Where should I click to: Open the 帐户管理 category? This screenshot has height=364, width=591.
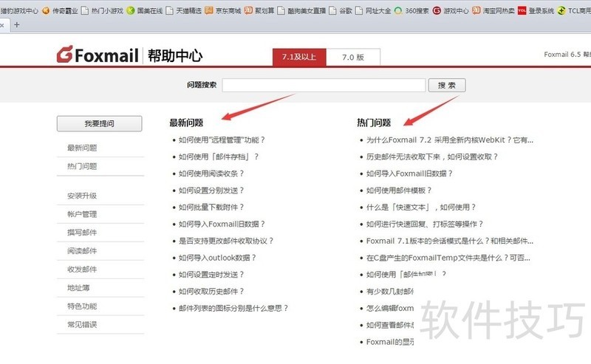82,214
